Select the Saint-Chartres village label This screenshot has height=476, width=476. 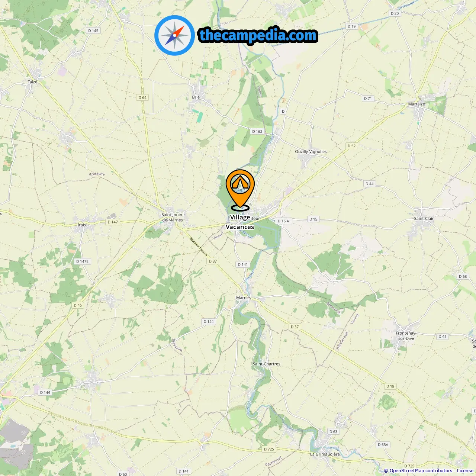coord(267,364)
